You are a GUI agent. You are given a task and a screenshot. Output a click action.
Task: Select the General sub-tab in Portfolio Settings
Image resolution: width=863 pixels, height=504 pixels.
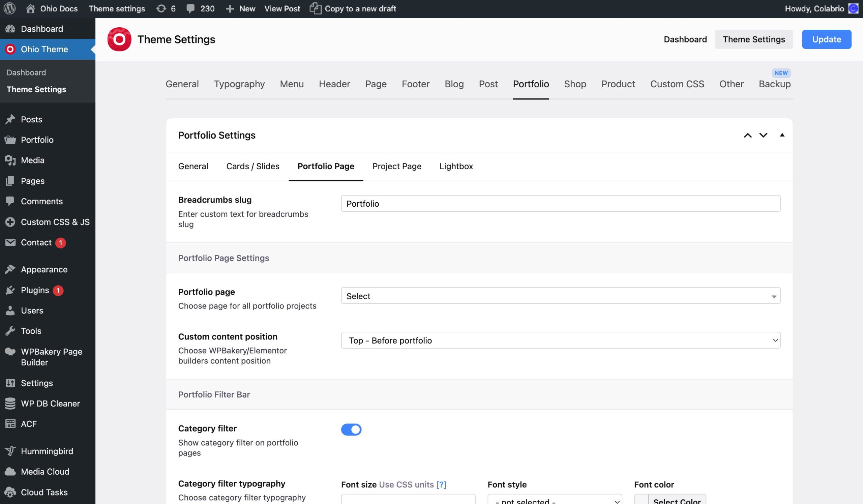(x=193, y=167)
